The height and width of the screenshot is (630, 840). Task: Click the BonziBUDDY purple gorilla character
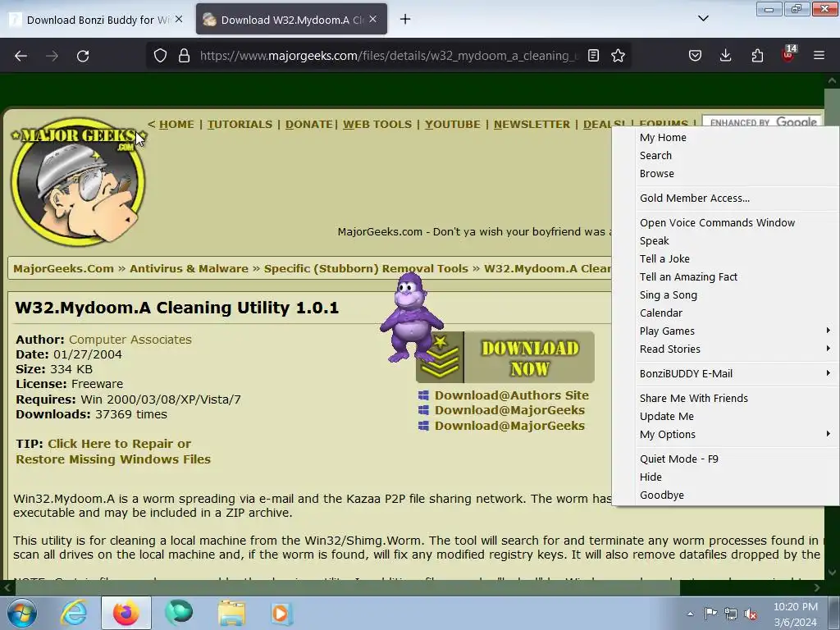411,317
